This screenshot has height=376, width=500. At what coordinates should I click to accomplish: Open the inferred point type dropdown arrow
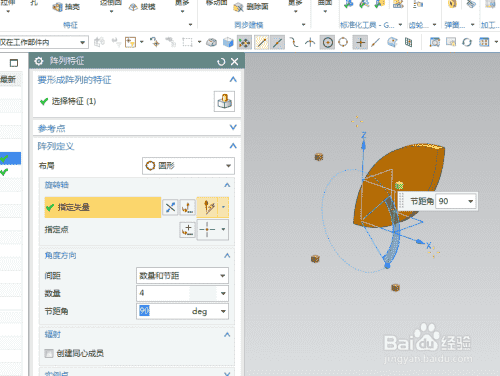tap(223, 229)
